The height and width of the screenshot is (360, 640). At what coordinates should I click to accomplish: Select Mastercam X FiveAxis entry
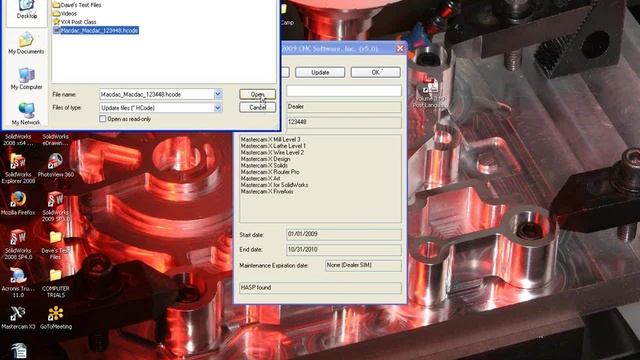(267, 192)
